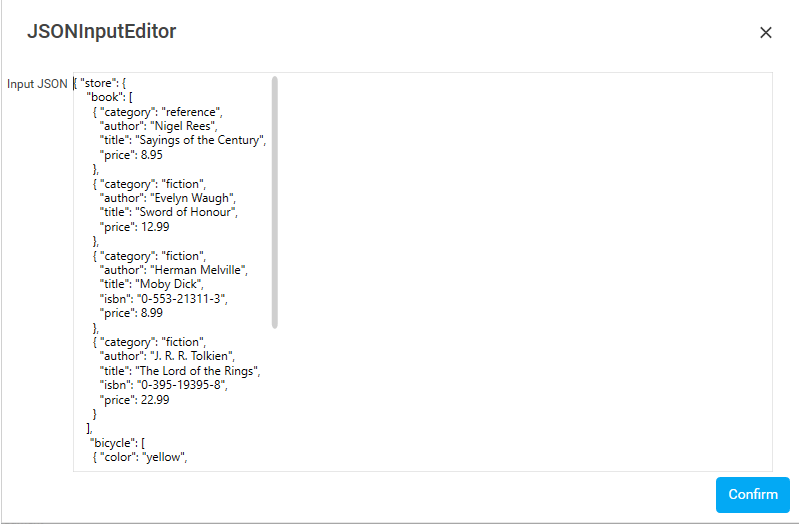This screenshot has width=799, height=524.
Task: Click the color "yellow" line
Action: (140, 457)
